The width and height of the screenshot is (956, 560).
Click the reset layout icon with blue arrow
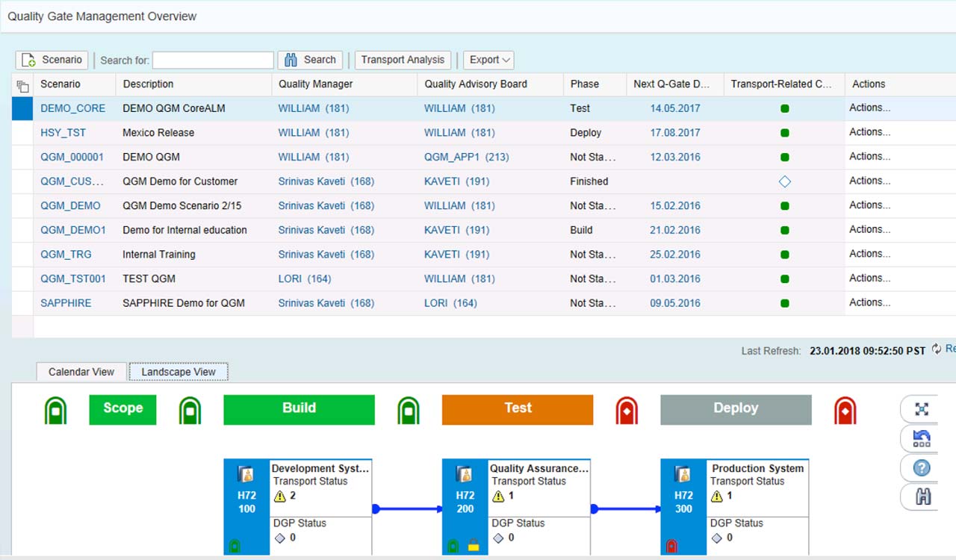coord(922,438)
